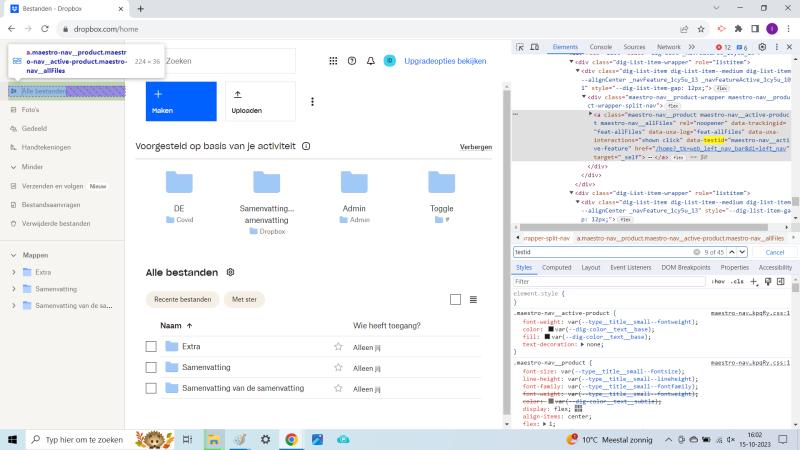Expand Samenvatting van de sa... sidebar folder
This screenshot has width=800, height=450.
13,306
